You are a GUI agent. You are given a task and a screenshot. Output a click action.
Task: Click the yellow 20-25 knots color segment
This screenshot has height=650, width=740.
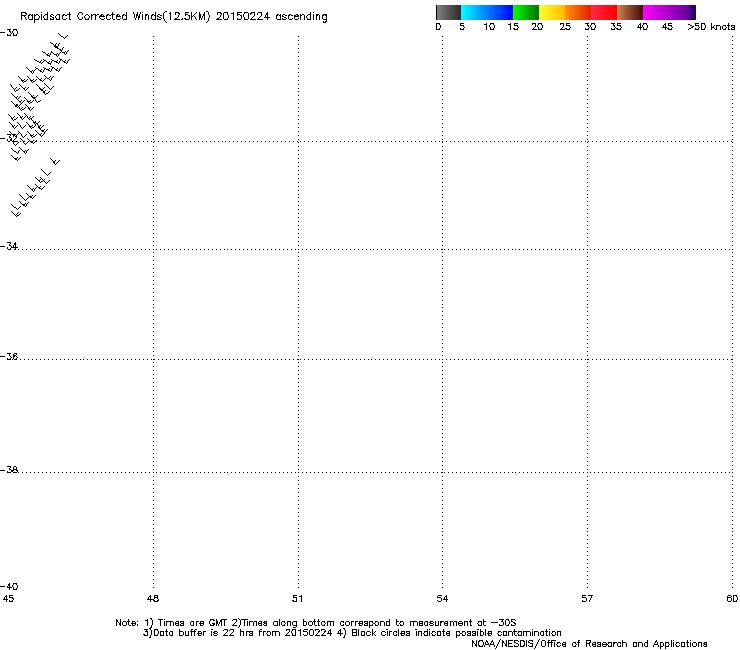[552, 12]
